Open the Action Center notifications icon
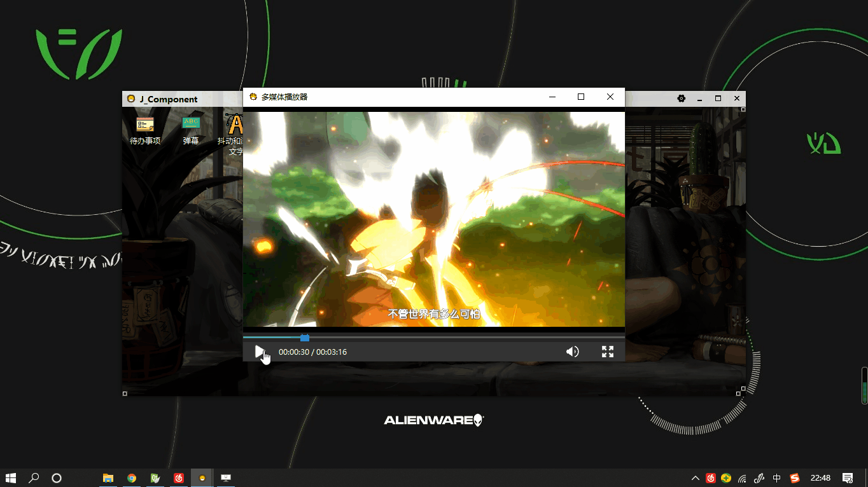 (x=848, y=478)
